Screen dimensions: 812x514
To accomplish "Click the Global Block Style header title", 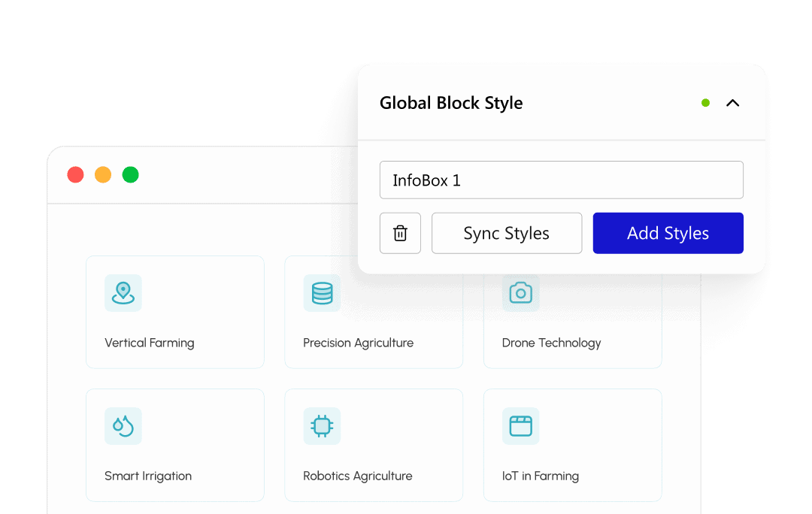I will tap(451, 103).
